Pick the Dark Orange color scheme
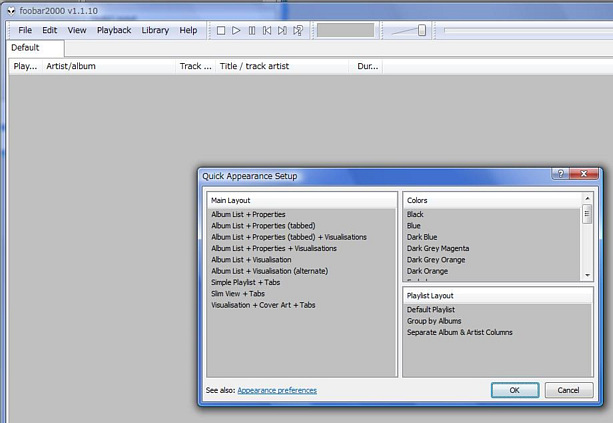 click(x=427, y=271)
